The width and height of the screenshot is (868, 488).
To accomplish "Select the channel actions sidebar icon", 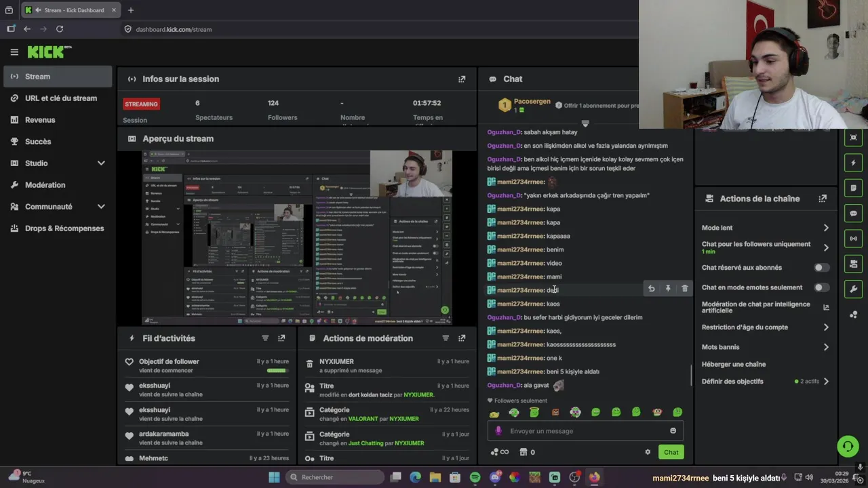I will click(853, 264).
